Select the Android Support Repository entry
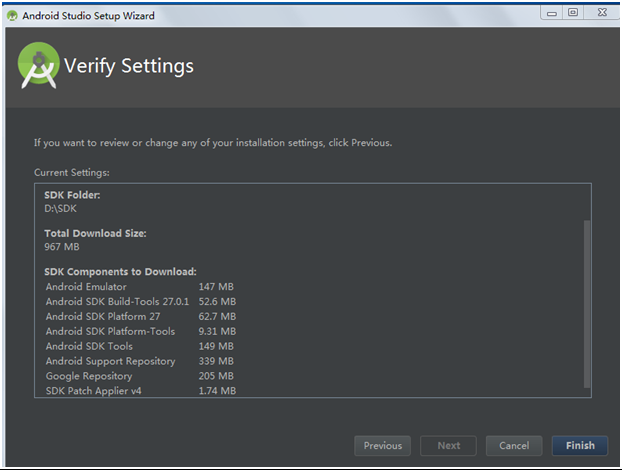 click(x=140, y=361)
